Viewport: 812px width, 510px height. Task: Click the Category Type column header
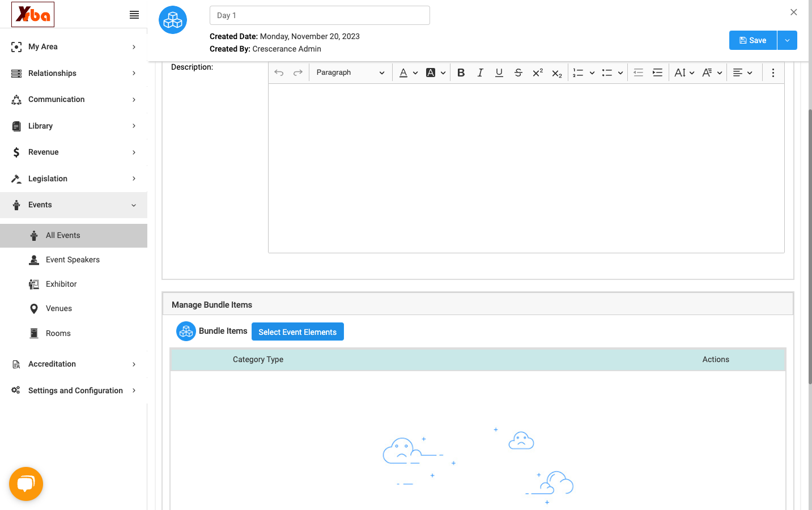pos(258,359)
